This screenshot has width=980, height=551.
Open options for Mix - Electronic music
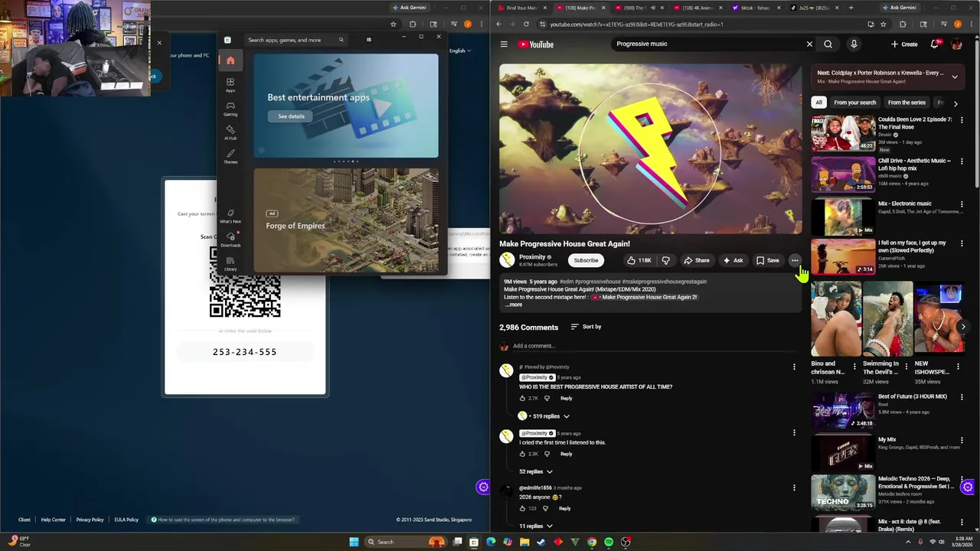pyautogui.click(x=962, y=205)
